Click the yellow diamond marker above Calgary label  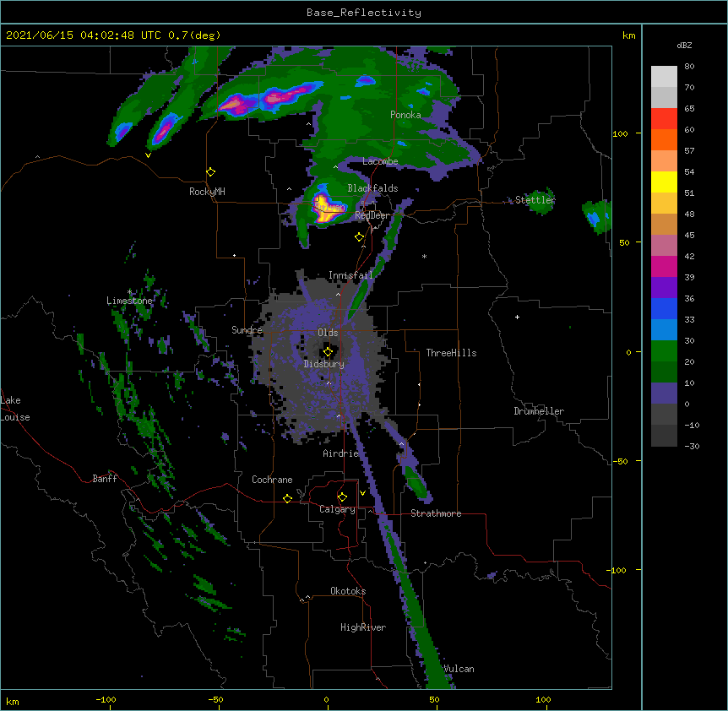tap(342, 497)
